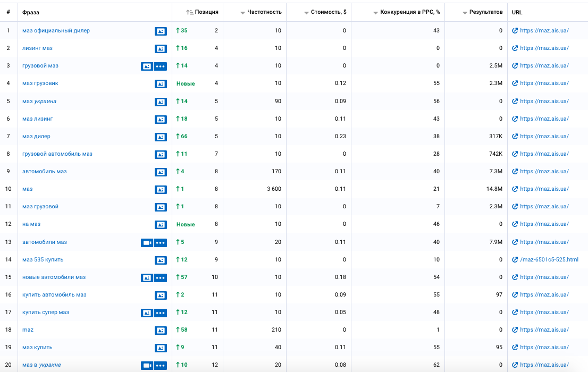This screenshot has width=588, height=372.
Task: Click the image icon for маз 535 купить
Action: [x=161, y=260]
